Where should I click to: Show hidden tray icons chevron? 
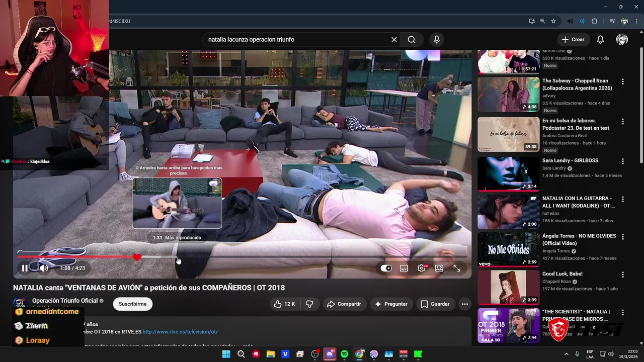click(x=566, y=354)
